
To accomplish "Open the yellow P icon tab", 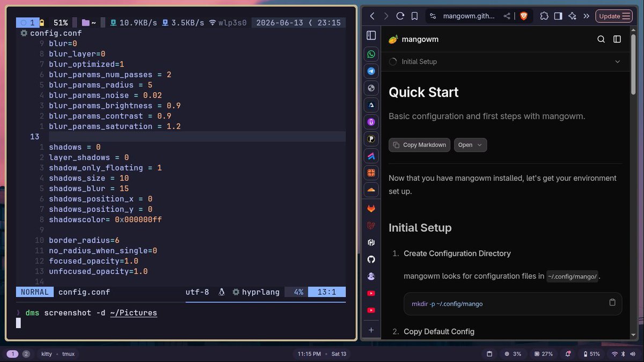I will point(371,139).
